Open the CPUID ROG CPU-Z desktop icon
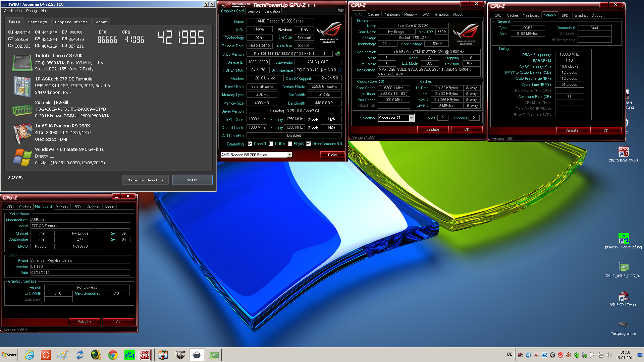 [623, 155]
